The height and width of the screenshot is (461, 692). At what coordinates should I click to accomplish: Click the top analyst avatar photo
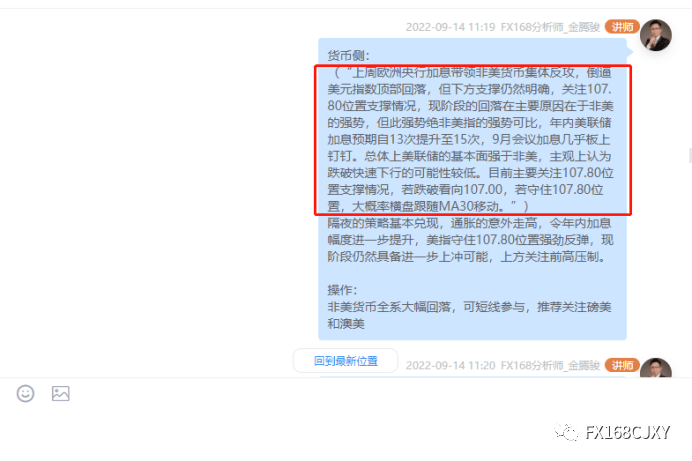coord(656,35)
